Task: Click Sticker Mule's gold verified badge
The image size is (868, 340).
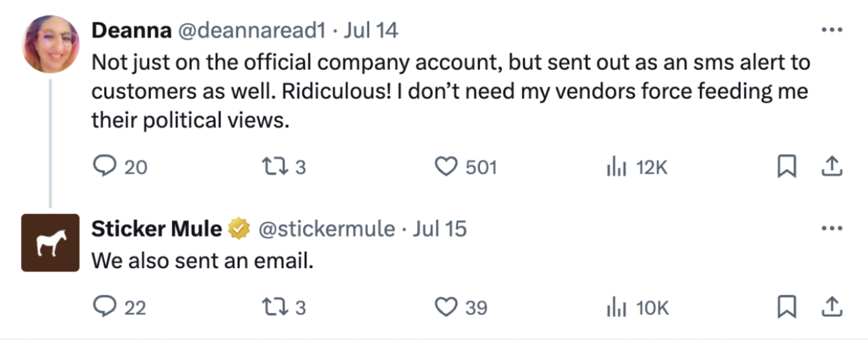Action: pyautogui.click(x=239, y=228)
